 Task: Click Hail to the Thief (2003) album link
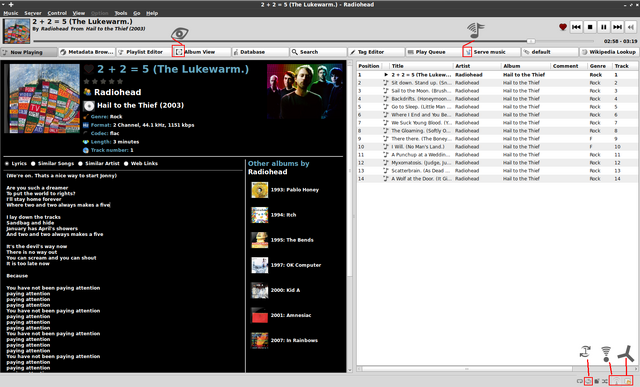140,105
